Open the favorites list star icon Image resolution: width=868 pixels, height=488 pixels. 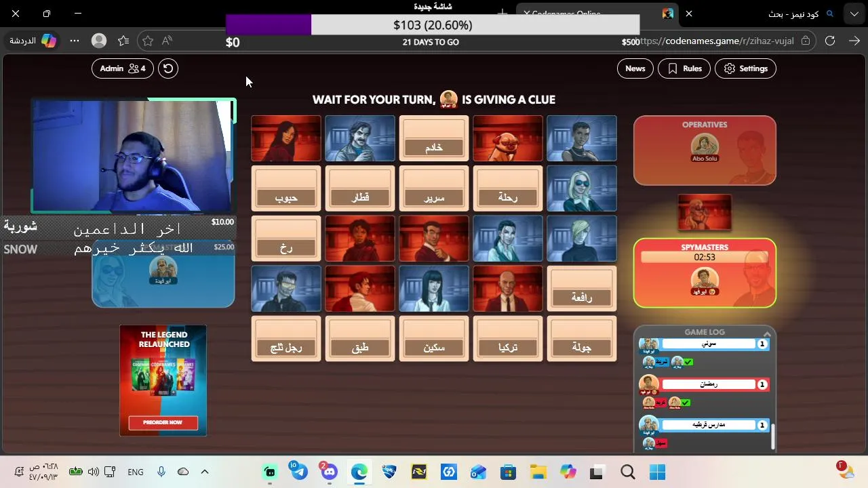[123, 41]
